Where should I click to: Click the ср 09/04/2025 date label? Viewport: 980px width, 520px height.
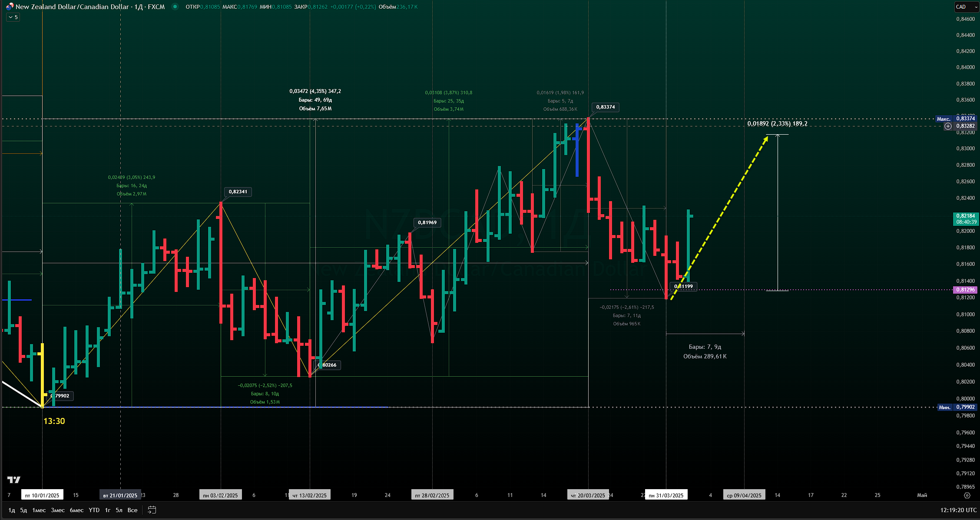[744, 495]
